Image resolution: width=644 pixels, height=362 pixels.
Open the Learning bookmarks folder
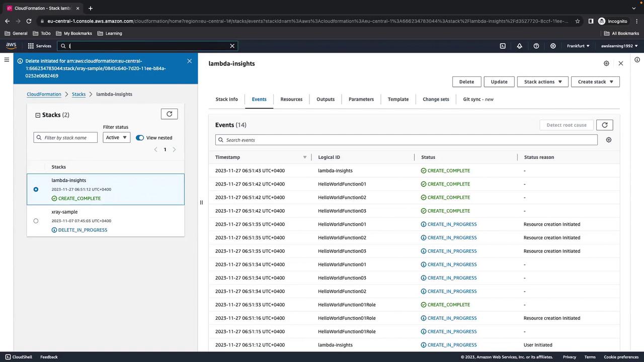110,33
